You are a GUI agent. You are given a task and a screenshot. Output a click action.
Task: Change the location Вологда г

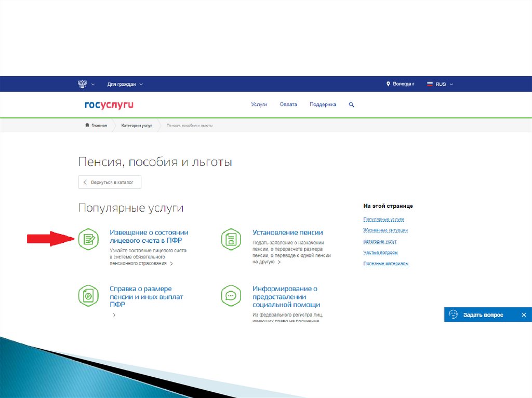(403, 84)
